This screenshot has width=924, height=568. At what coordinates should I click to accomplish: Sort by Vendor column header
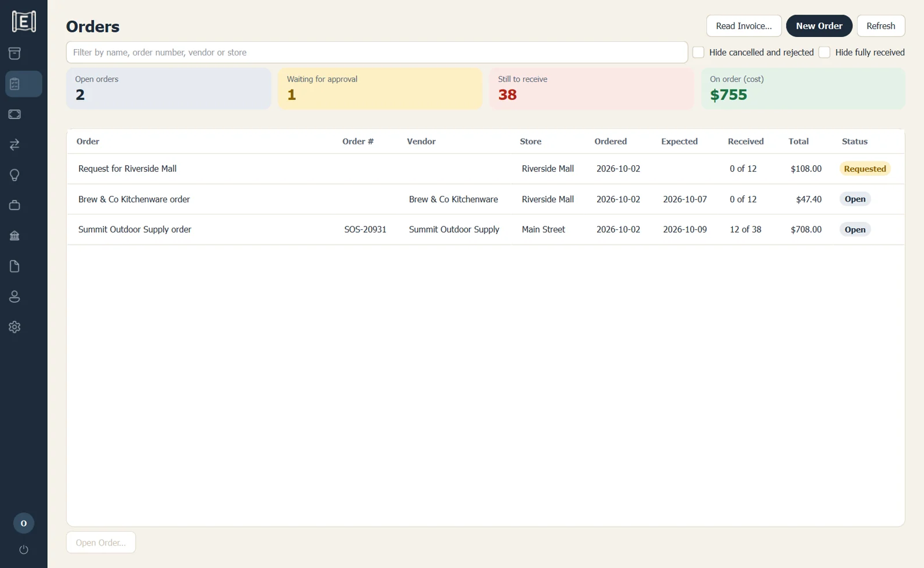pyautogui.click(x=421, y=142)
